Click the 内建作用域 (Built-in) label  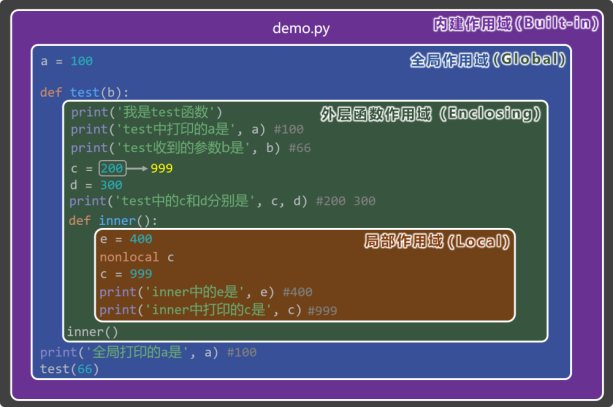(516, 23)
